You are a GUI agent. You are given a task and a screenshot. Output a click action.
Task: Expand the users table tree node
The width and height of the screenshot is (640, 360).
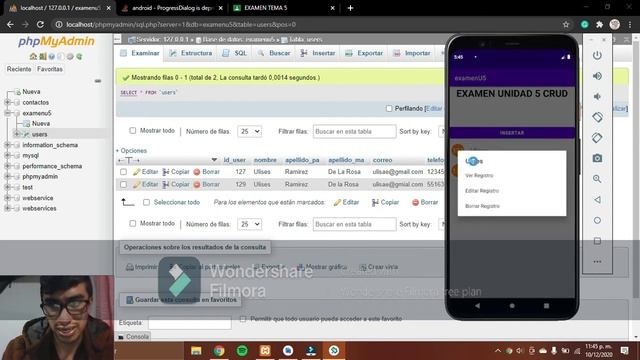click(17, 134)
